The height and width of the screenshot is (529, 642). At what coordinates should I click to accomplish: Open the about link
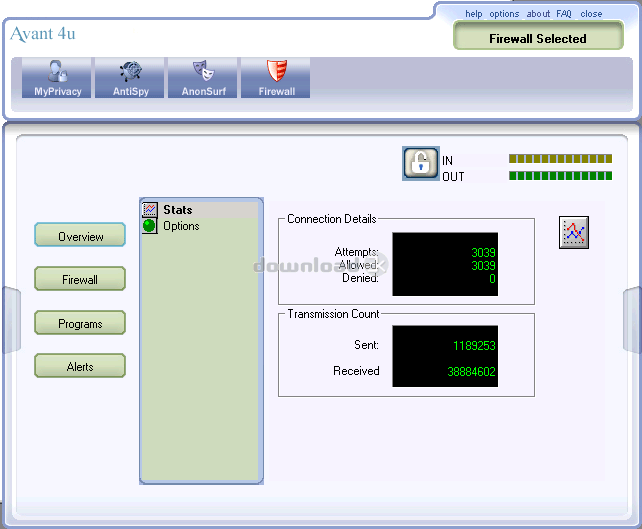538,14
